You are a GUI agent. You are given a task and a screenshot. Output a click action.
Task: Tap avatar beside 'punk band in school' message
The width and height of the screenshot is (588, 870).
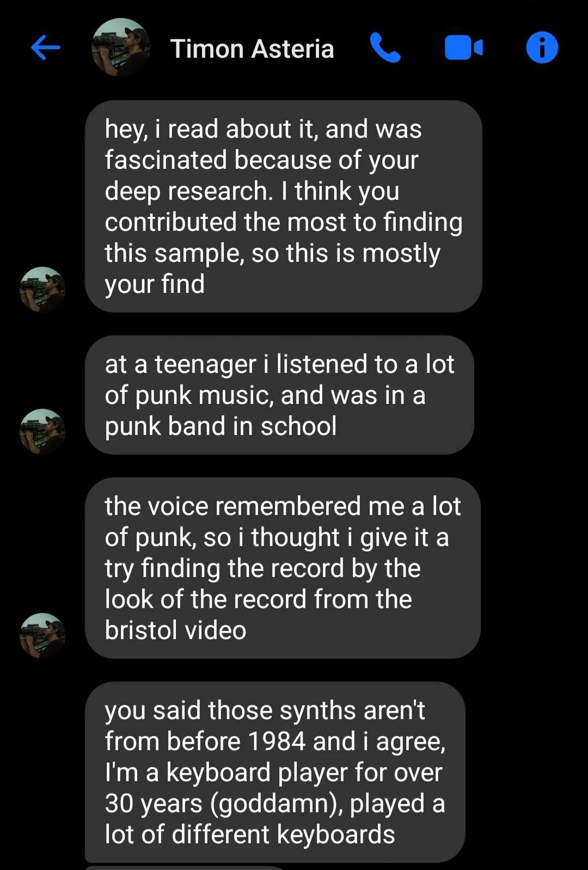pos(42,431)
